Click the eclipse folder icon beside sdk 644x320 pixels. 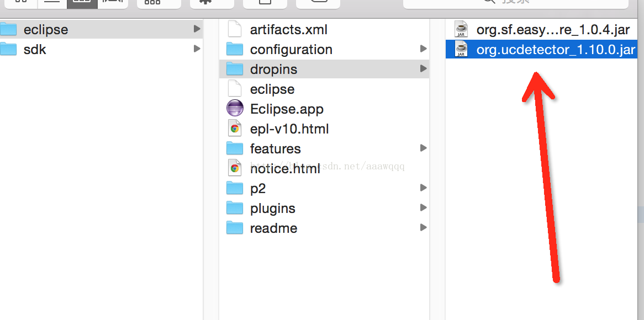click(8, 30)
